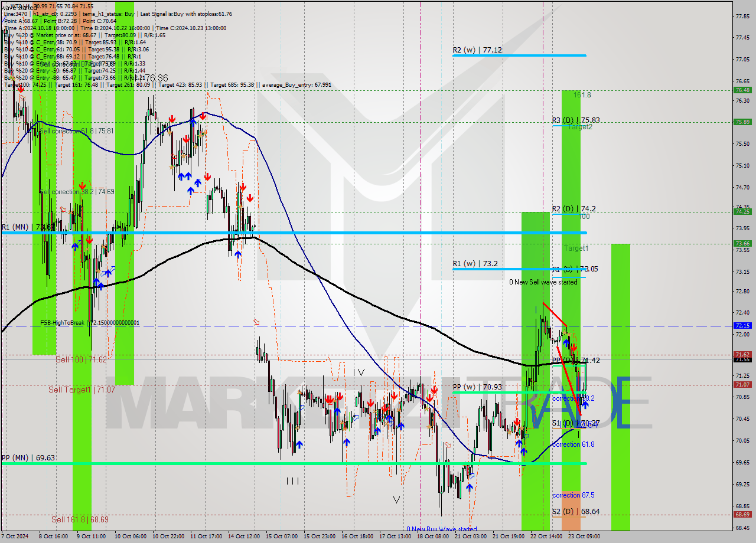Click the 76.36 high price annotation

(x=156, y=78)
